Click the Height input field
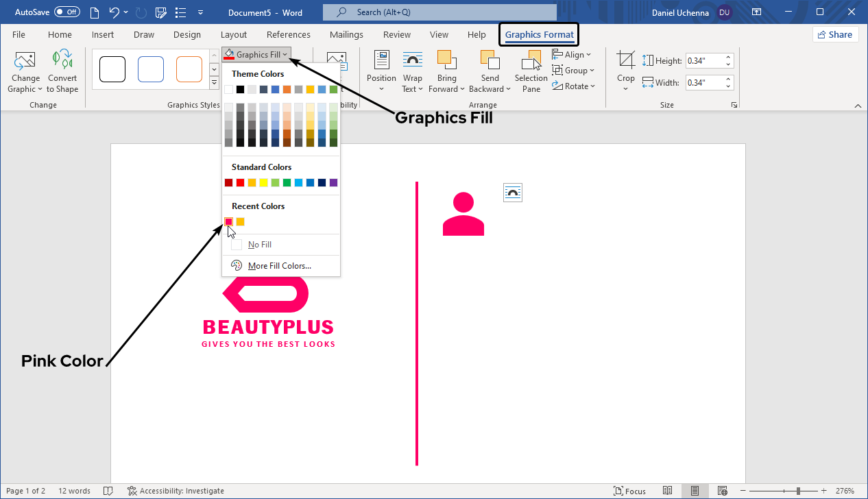The width and height of the screenshot is (868, 499). pos(704,61)
